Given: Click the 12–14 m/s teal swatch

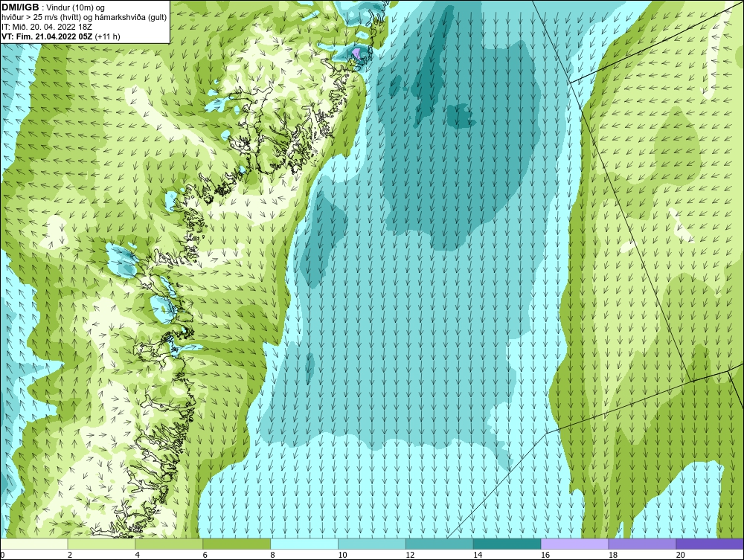Looking at the screenshot, I should [440, 544].
